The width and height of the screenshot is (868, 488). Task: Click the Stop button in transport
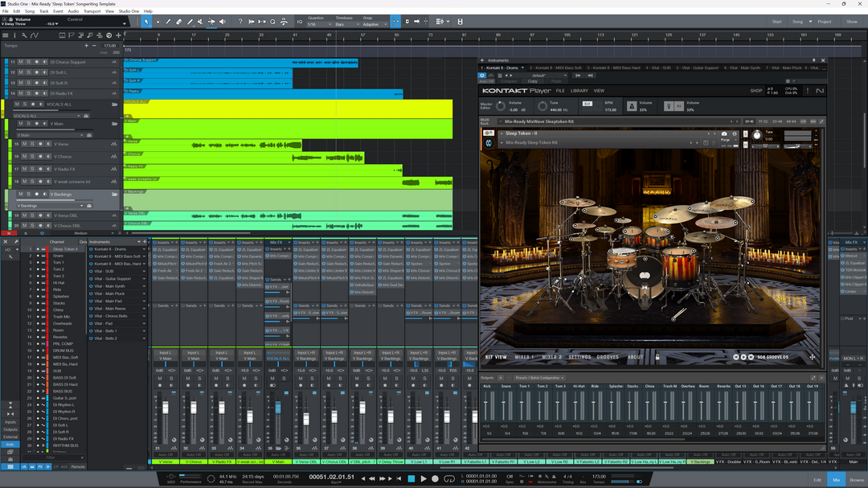point(411,478)
